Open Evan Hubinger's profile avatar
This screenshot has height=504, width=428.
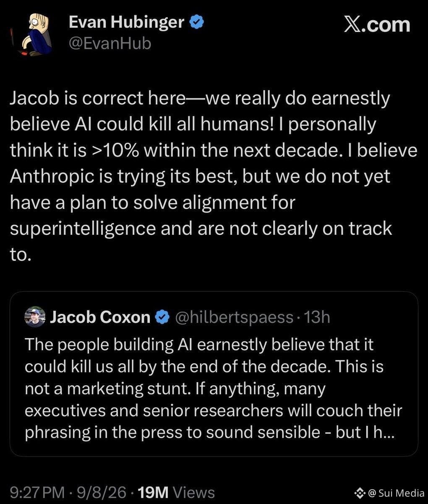pyautogui.click(x=35, y=34)
